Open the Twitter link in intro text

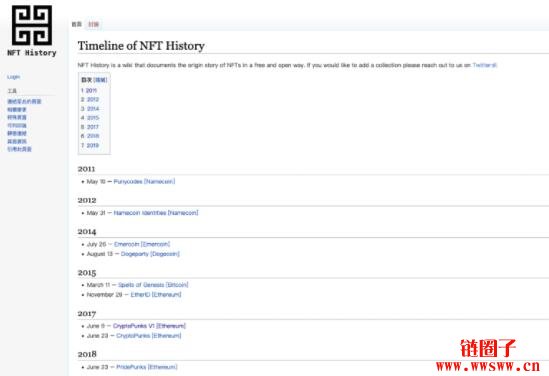[484, 65]
